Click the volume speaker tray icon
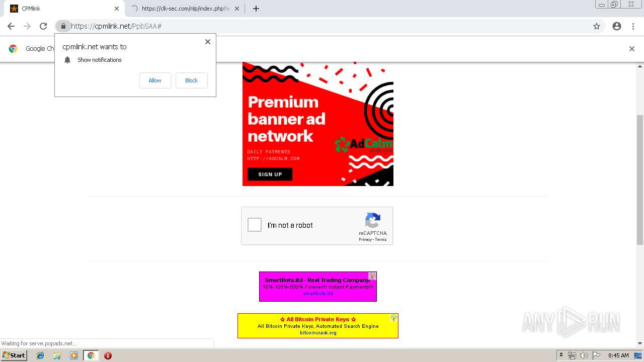Viewport: 644px width, 362px height. click(x=584, y=355)
